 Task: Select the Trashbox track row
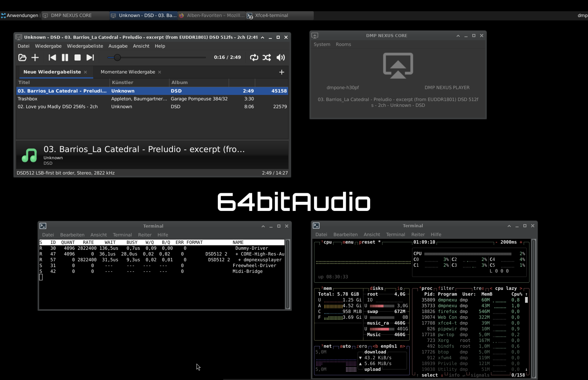(x=152, y=99)
